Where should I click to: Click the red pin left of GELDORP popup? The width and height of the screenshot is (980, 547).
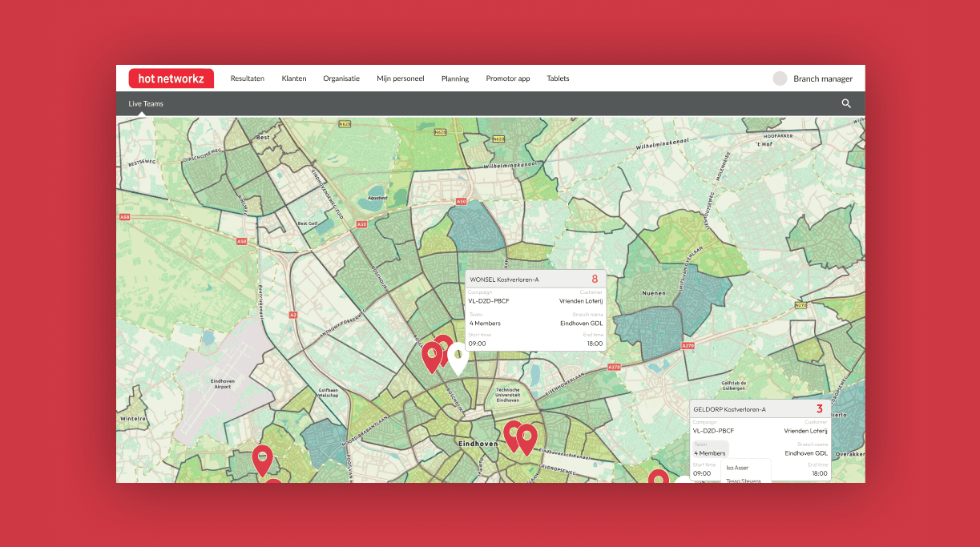click(659, 476)
